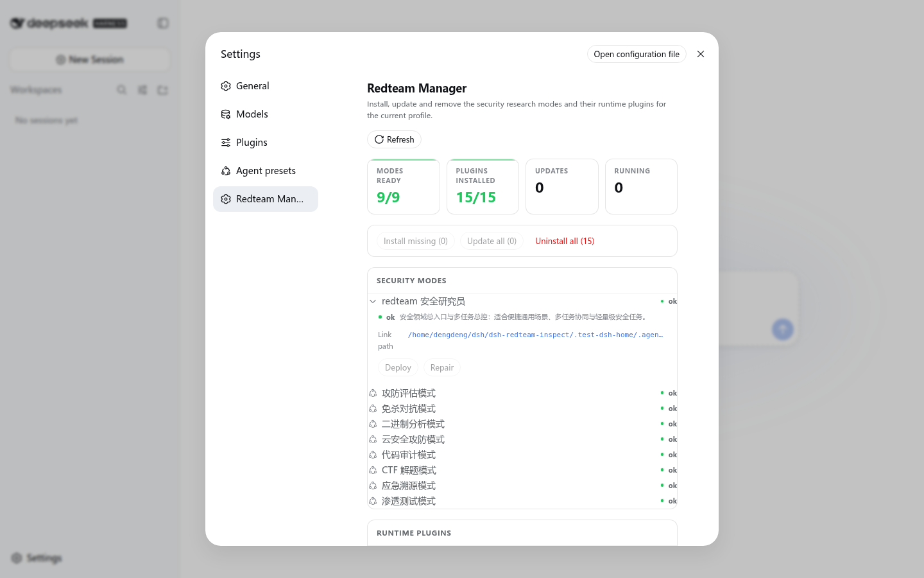The height and width of the screenshot is (578, 924).
Task: Click the Open configuration file button
Action: 637,54
